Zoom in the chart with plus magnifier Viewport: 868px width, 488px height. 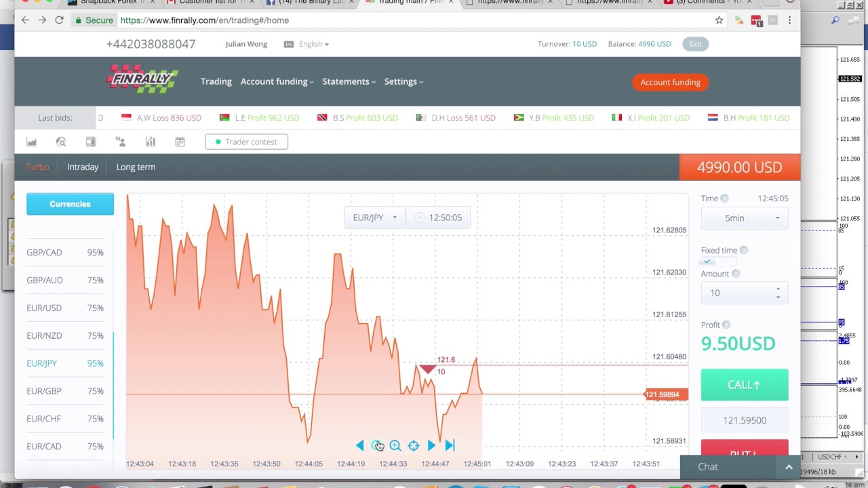tap(395, 445)
